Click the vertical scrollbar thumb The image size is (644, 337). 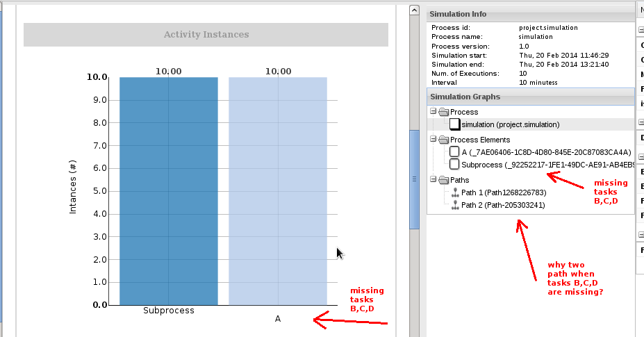click(415, 179)
